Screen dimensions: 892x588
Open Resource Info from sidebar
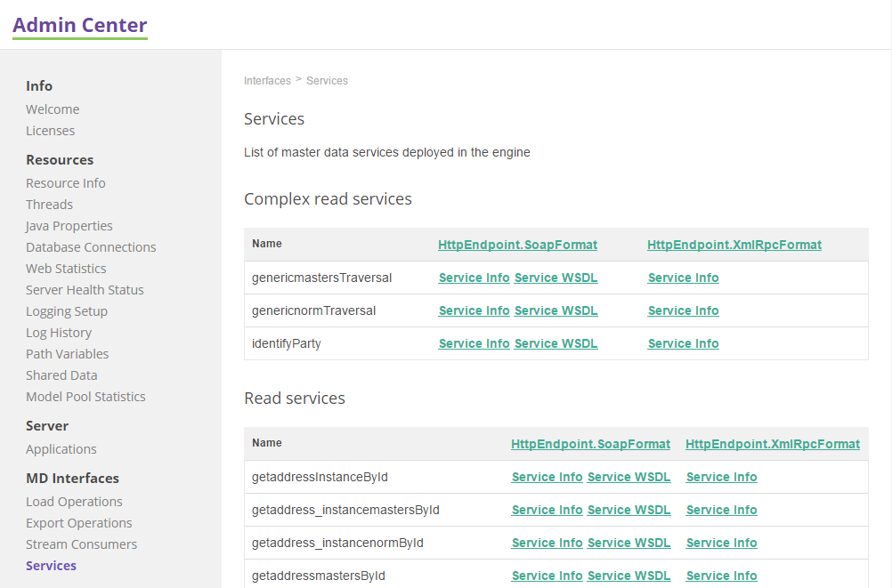(x=65, y=182)
